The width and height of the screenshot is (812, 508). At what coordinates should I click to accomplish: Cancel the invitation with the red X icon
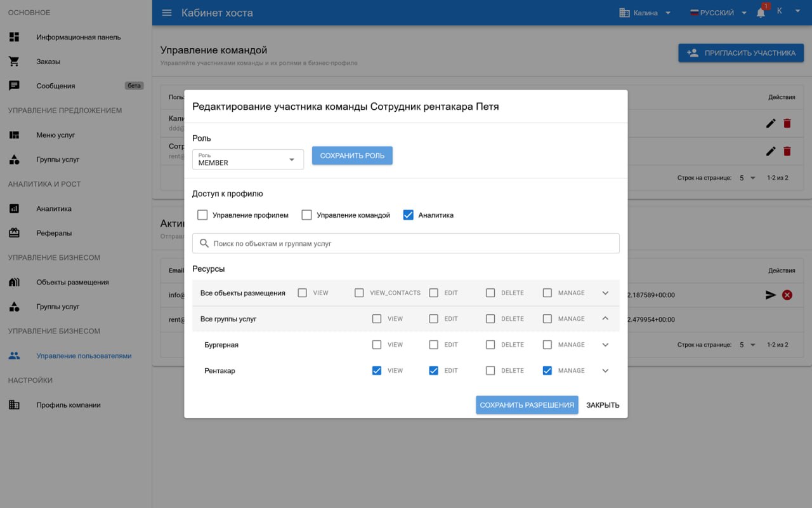(x=787, y=295)
